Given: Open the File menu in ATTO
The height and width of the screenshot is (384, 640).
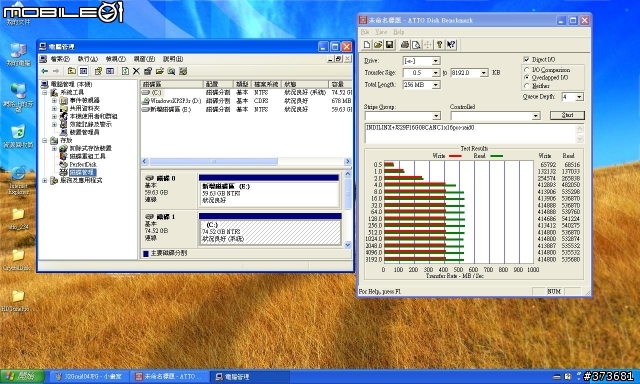Looking at the screenshot, I should [364, 32].
